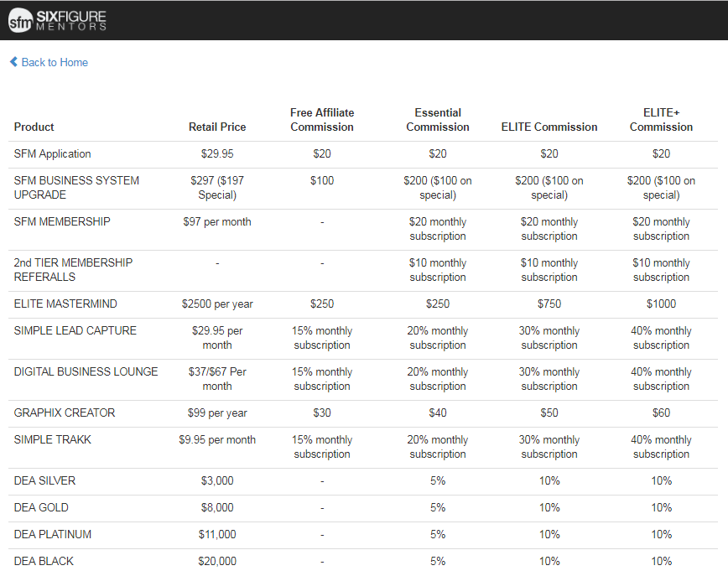Click SFM MEMBERSHIP Essential $20 monthly subscription

pyautogui.click(x=437, y=228)
